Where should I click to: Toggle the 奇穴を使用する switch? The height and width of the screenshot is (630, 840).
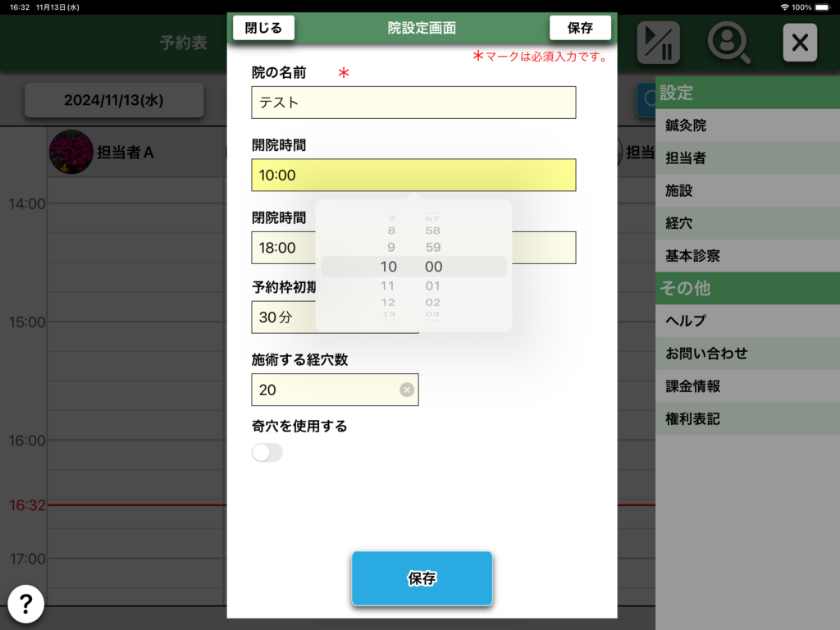coord(267,453)
